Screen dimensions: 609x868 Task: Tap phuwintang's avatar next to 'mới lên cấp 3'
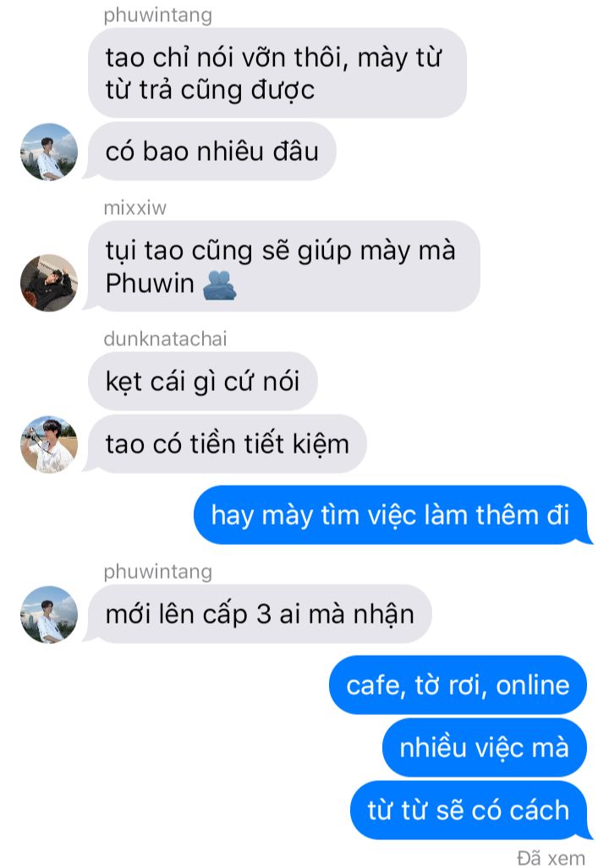(49, 614)
